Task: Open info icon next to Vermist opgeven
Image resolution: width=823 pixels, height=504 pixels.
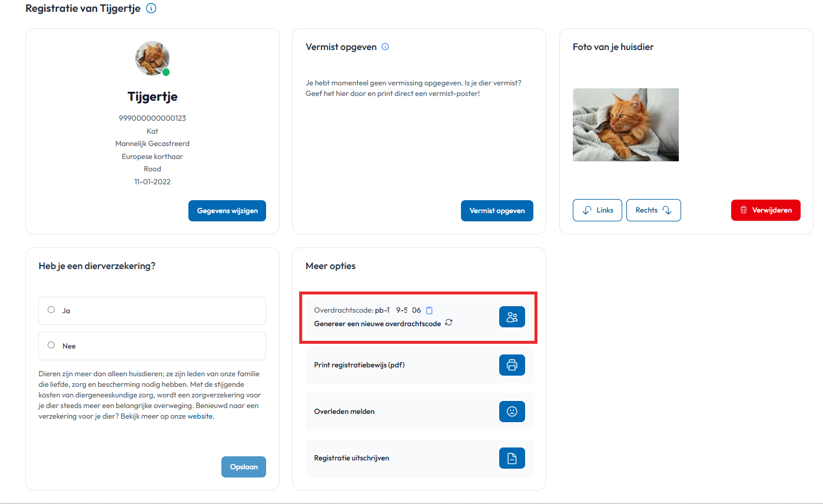Action: tap(385, 47)
